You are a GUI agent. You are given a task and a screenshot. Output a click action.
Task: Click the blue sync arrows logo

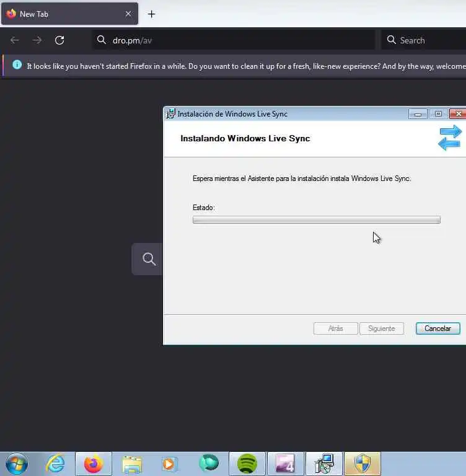pos(450,138)
